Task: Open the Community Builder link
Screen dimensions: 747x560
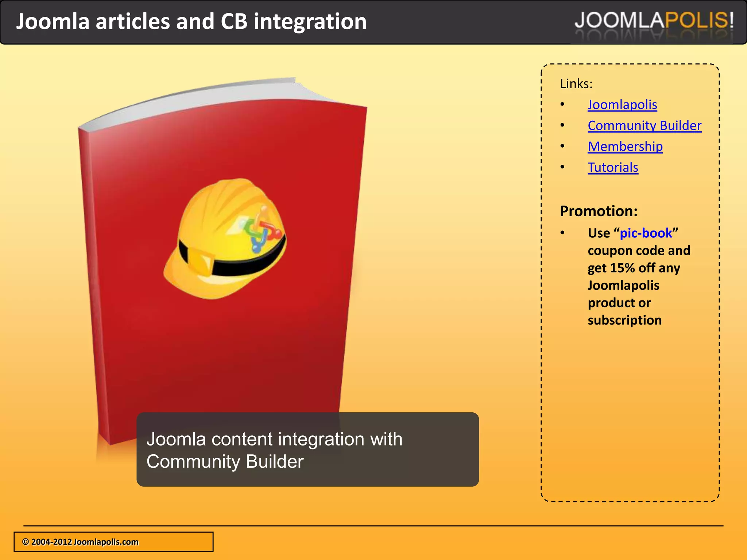Action: 644,126
